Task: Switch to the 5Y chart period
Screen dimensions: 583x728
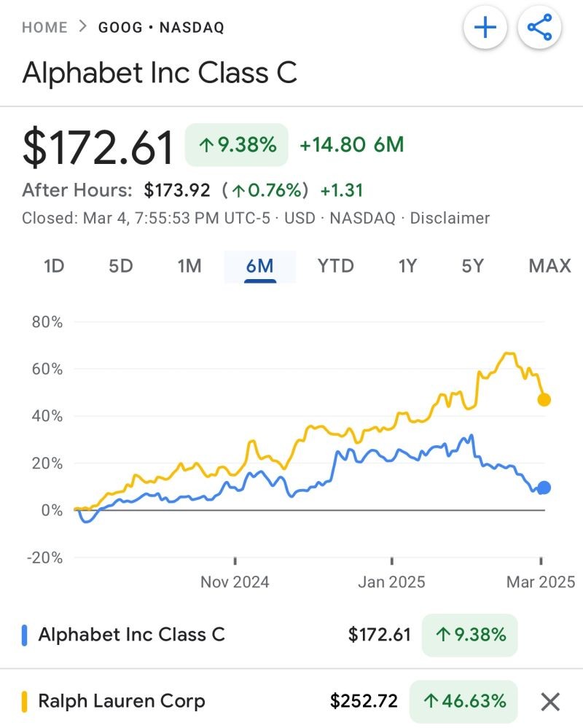Action: point(472,267)
